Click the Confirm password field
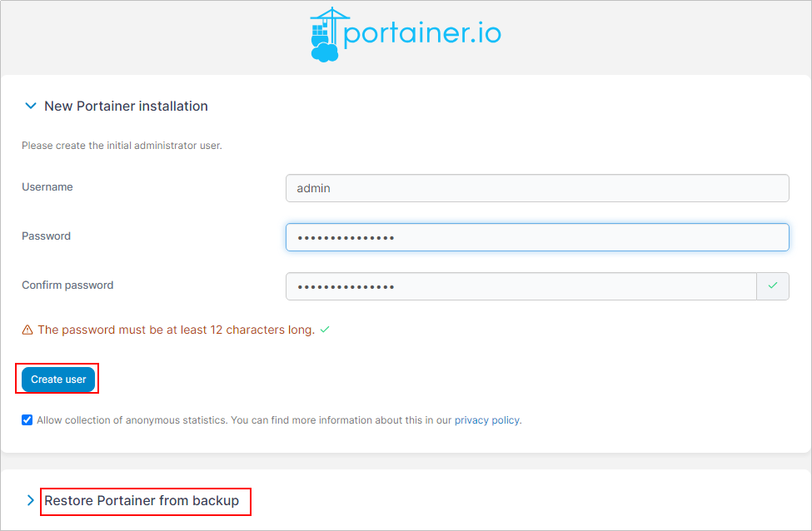This screenshot has height=531, width=812. pyautogui.click(x=521, y=286)
